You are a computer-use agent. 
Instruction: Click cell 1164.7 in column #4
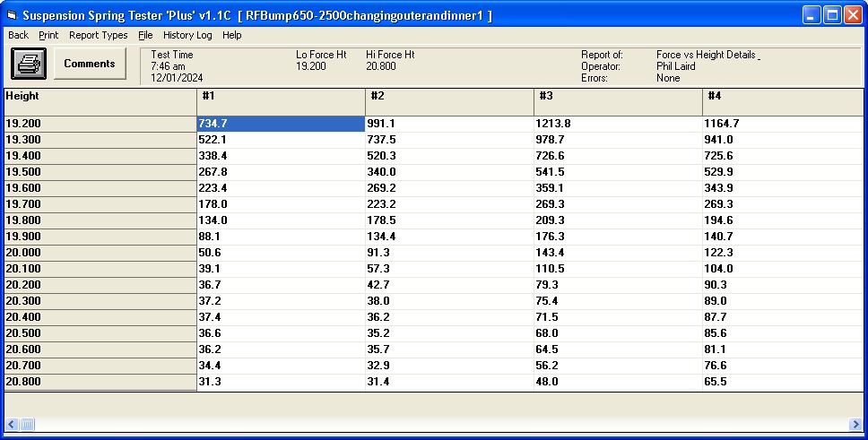[x=783, y=124]
